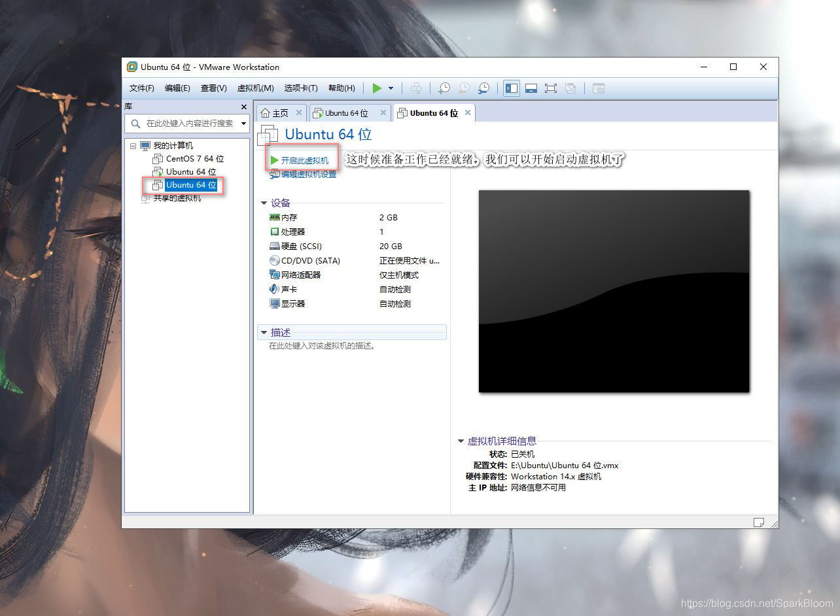The image size is (840, 616).
Task: Open the snapshot manager toolbar icon
Action: 483,88
